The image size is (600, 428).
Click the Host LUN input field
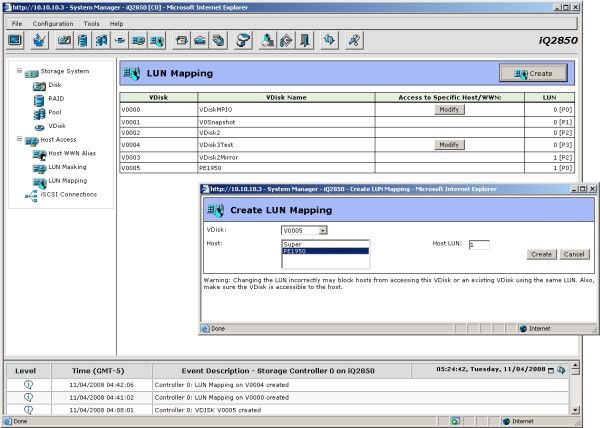pyautogui.click(x=479, y=245)
